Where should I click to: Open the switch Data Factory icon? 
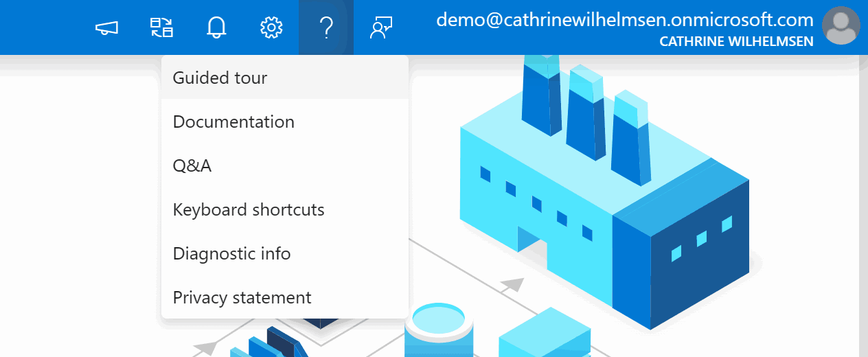point(162,27)
